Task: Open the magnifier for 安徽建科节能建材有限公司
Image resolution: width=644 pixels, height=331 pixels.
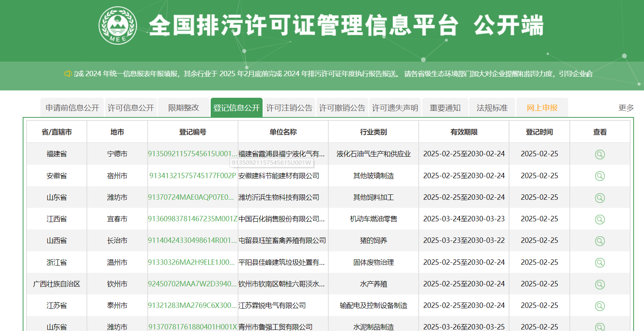Action: pos(600,176)
